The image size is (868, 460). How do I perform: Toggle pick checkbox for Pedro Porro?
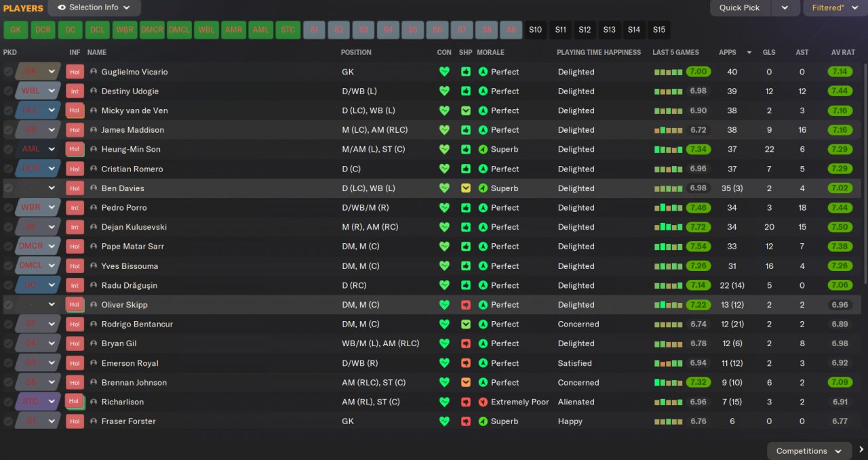click(x=8, y=207)
